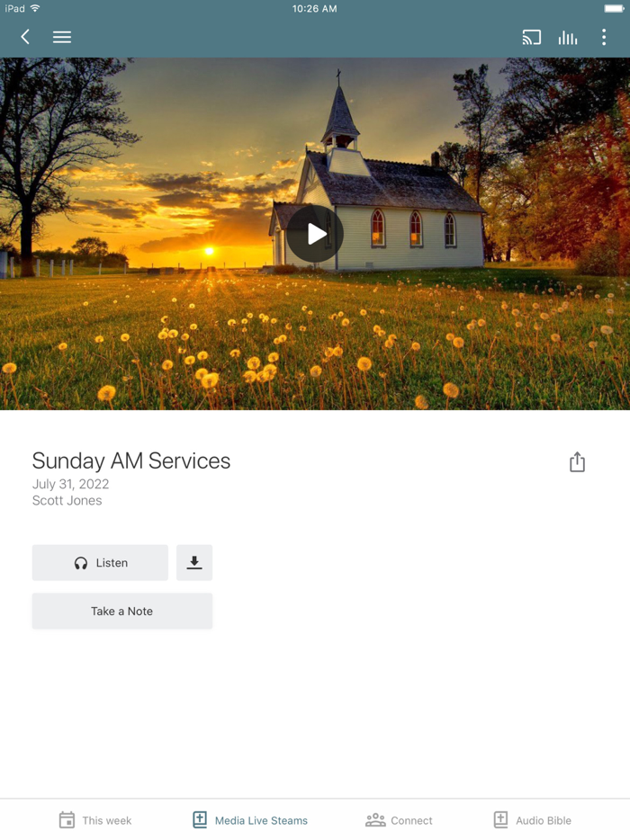Tap the headphones icon on Listen
Screen dimensions: 630x840
point(81,563)
